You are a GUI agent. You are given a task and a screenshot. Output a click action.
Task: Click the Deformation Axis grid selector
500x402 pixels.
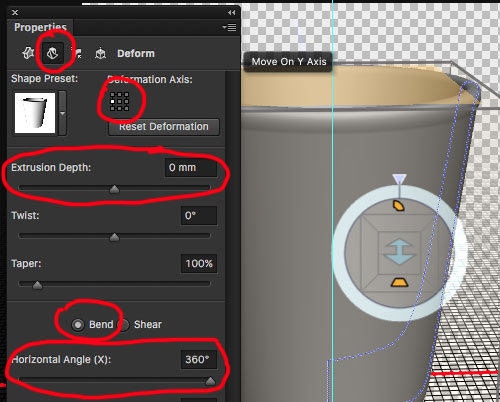[x=119, y=101]
